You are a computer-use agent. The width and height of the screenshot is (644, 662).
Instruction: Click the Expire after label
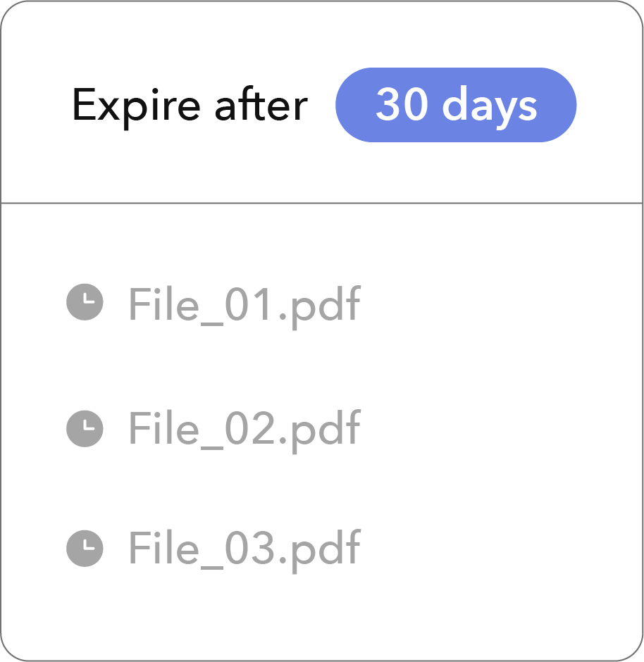(190, 106)
